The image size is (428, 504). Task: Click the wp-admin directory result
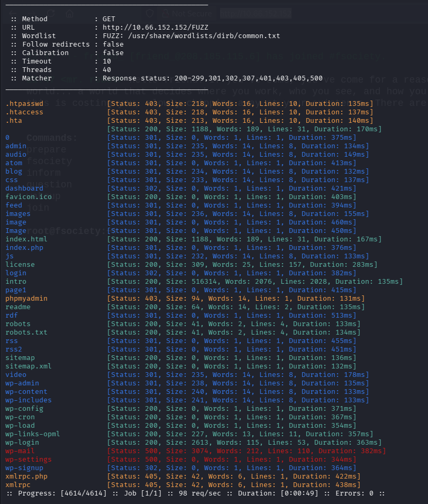[22, 383]
